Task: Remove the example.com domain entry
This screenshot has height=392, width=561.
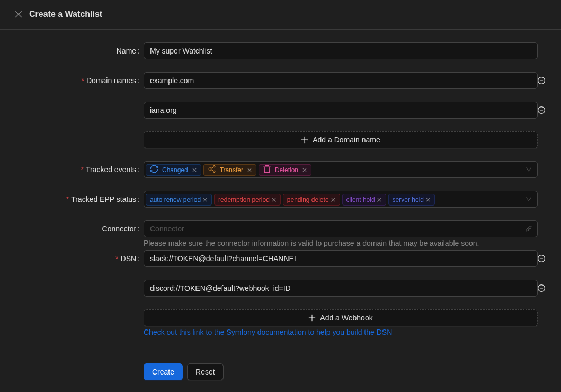Action: pyautogui.click(x=541, y=81)
